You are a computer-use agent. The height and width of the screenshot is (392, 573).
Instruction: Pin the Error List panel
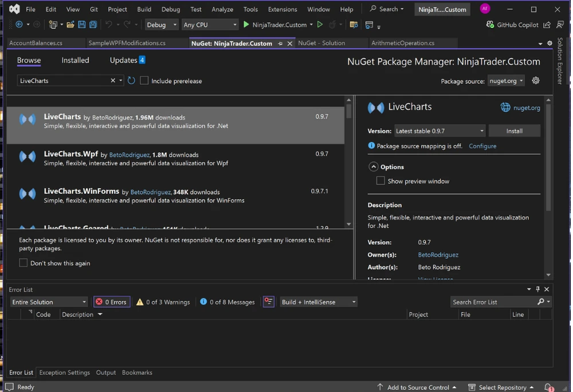coord(537,289)
